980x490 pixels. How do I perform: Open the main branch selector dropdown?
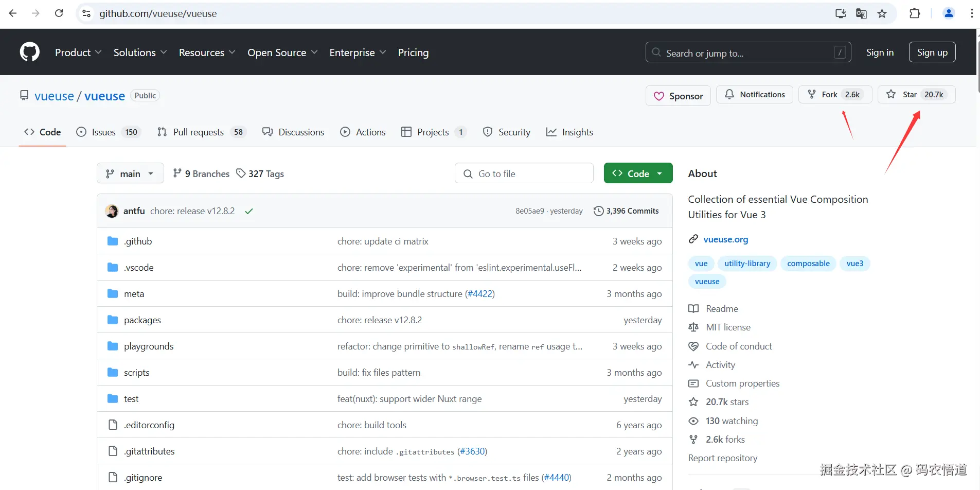tap(130, 173)
